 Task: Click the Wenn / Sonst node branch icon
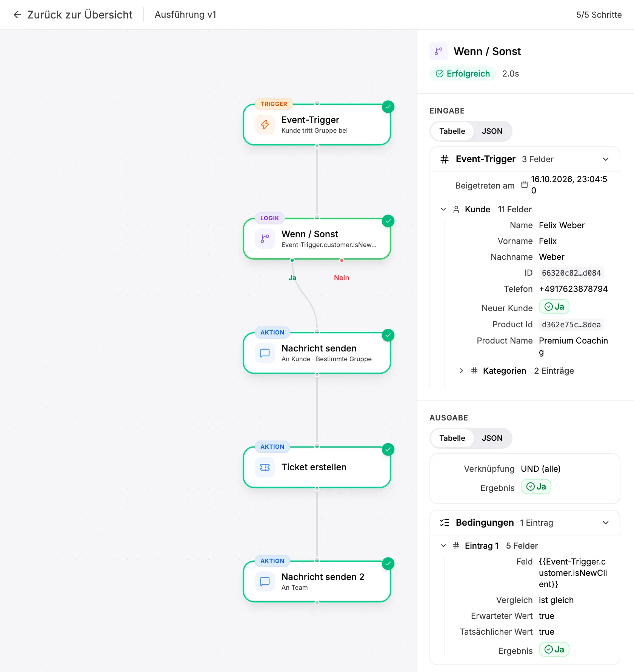pos(265,239)
